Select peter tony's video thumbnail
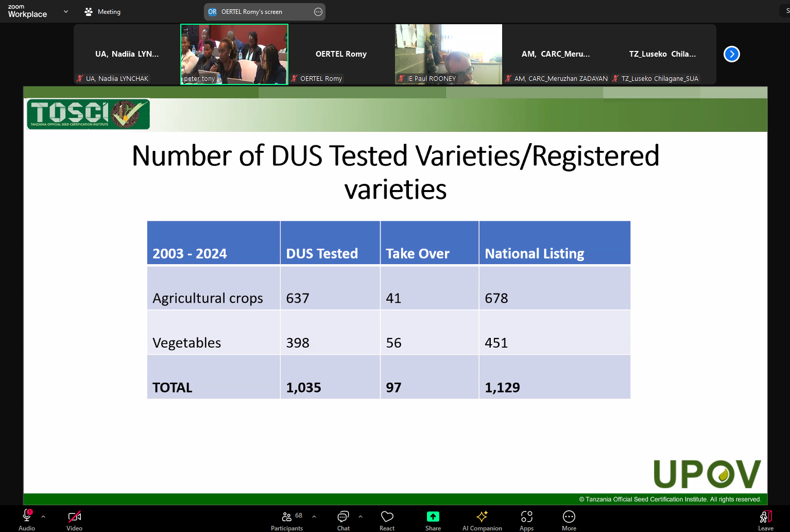The height and width of the screenshot is (532, 790). click(x=234, y=54)
